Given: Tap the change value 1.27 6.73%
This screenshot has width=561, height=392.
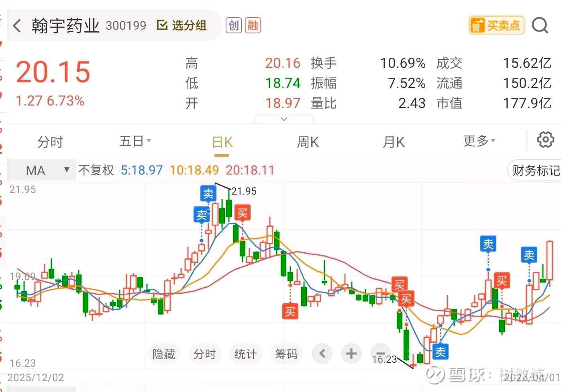Looking at the screenshot, I should coord(50,101).
